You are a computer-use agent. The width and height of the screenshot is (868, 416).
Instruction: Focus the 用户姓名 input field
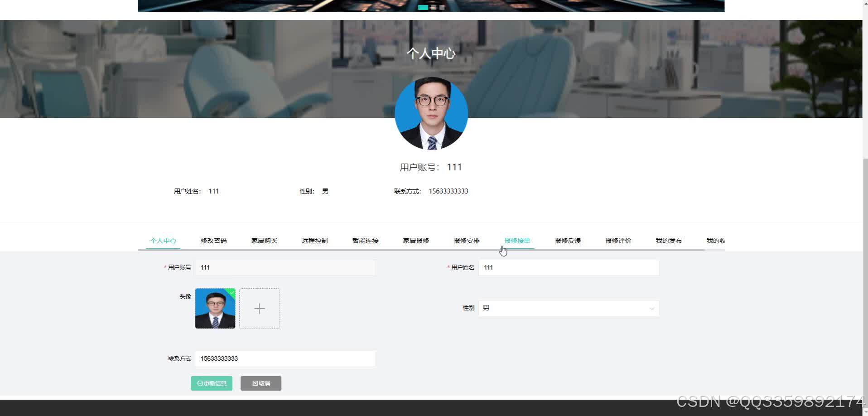569,268
